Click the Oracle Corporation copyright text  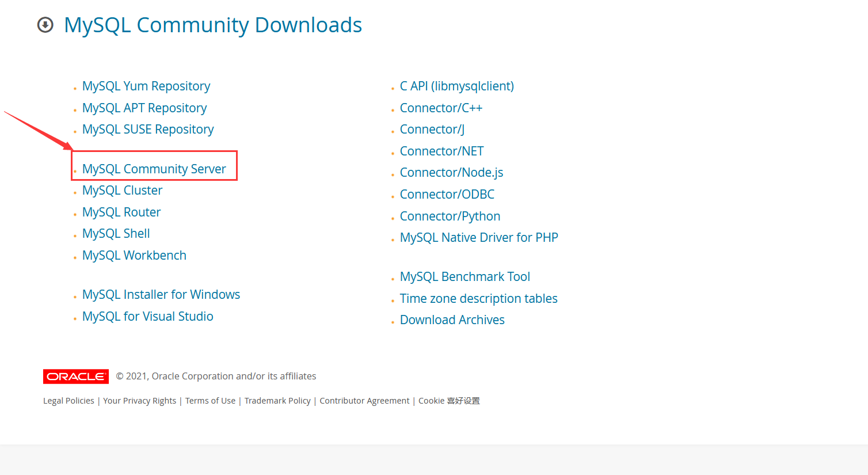pos(216,377)
